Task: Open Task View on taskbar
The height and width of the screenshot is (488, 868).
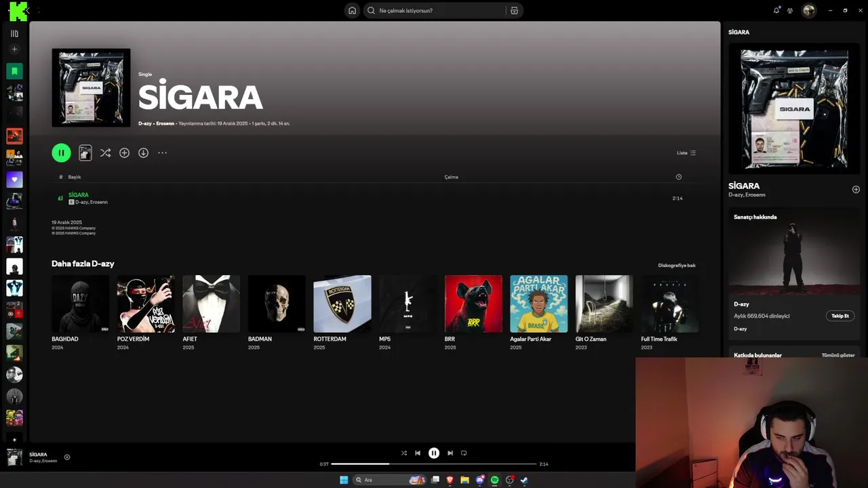Action: tap(435, 480)
